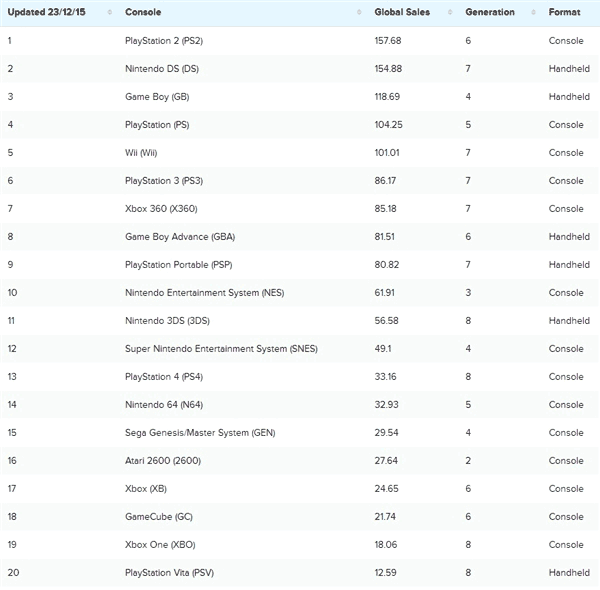Viewport: 600px width, 590px height.
Task: Sort table by the Format header label
Action: 565,12
